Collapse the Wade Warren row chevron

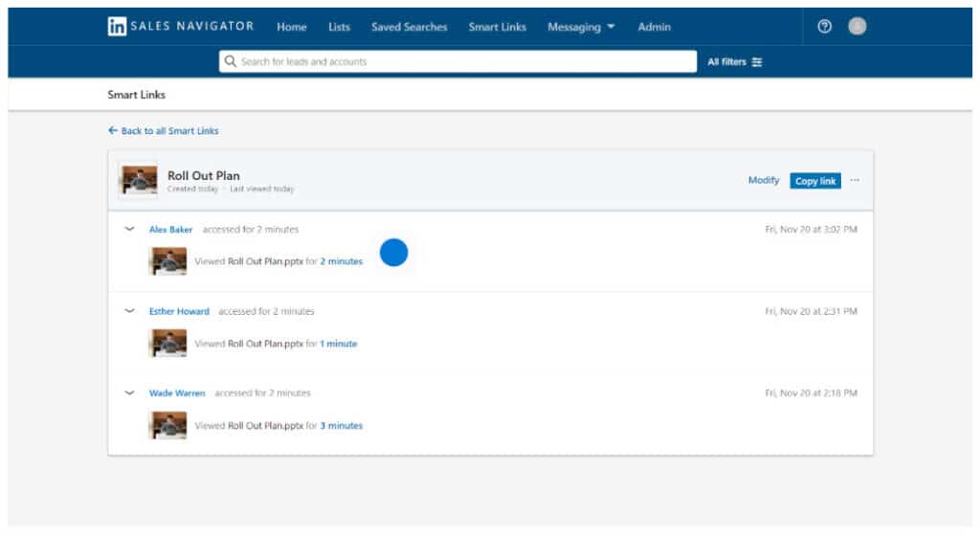(129, 392)
